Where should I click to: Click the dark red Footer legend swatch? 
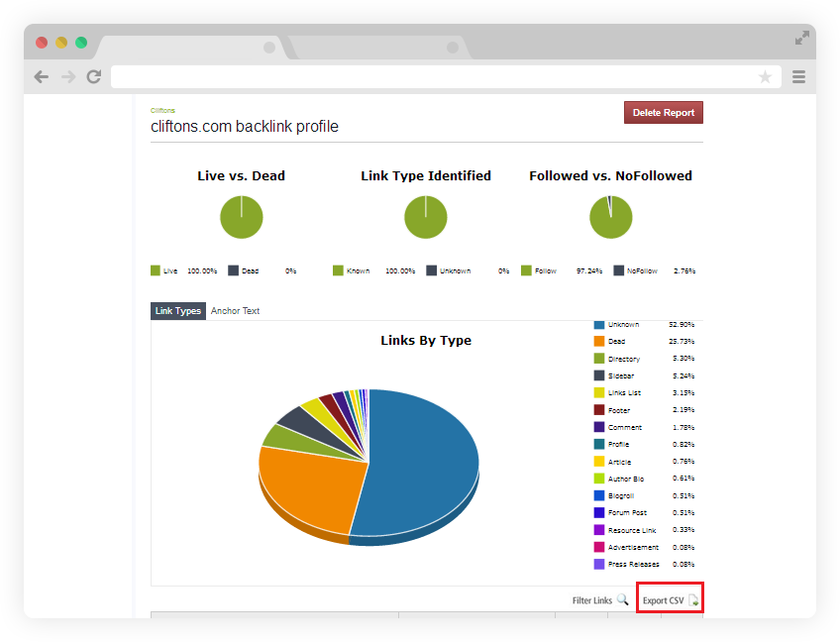point(599,410)
